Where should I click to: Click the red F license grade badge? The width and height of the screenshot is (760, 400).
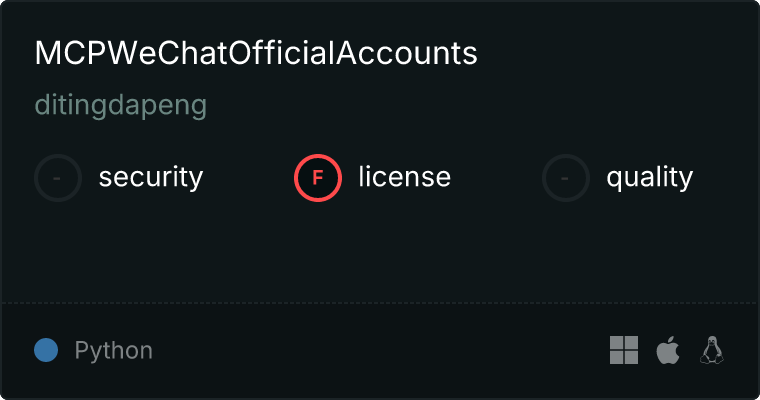point(318,178)
